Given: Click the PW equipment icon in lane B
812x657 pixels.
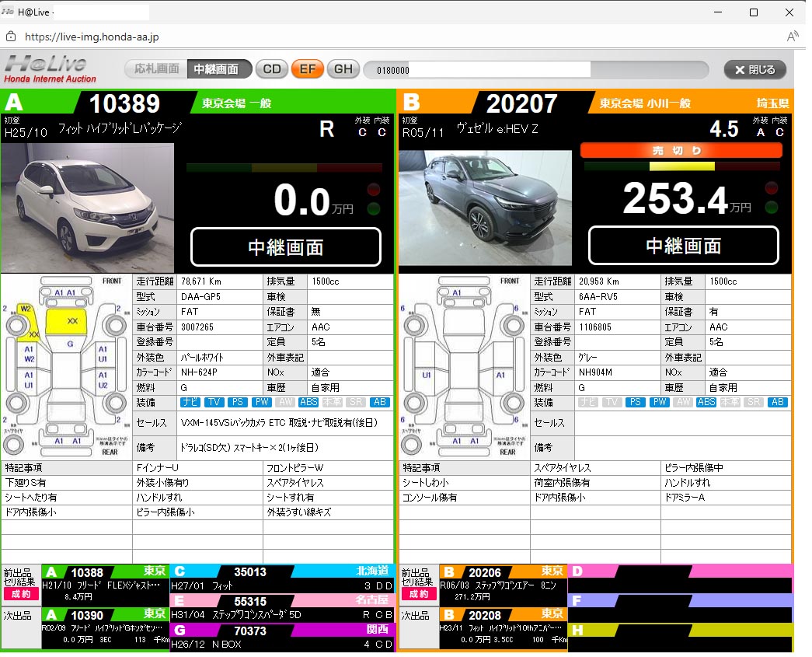Looking at the screenshot, I should click(x=660, y=403).
